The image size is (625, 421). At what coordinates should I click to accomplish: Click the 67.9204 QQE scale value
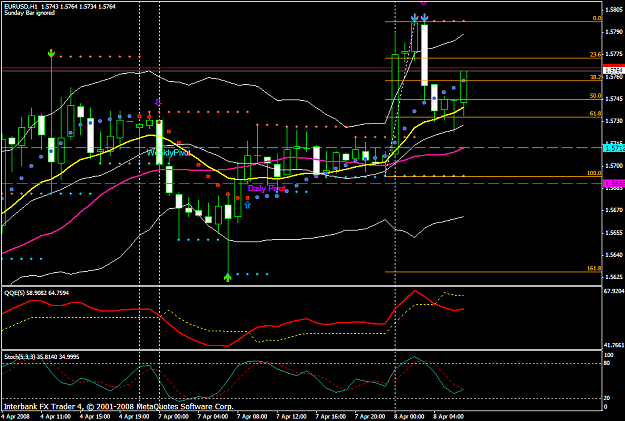point(614,291)
